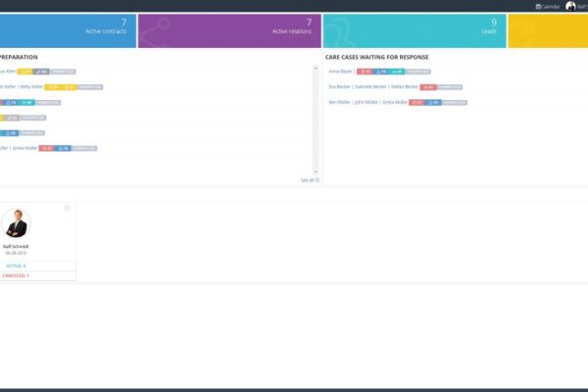This screenshot has width=588, height=392.
Task: Click the Preparation list scrollbar track
Action: (316, 120)
